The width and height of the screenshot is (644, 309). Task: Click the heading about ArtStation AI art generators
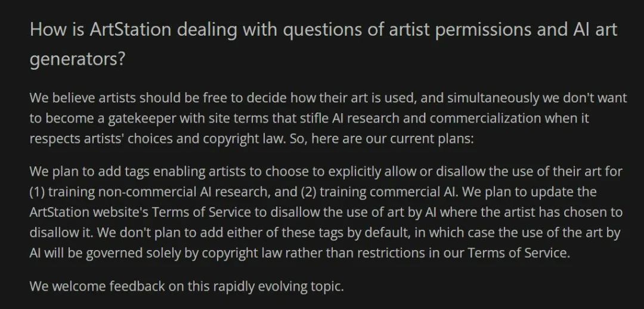tap(324, 44)
